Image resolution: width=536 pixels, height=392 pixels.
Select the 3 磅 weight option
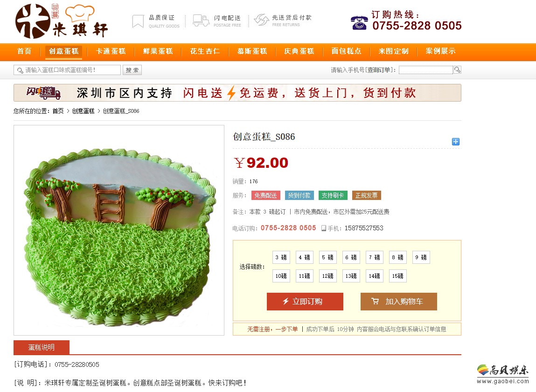pyautogui.click(x=281, y=257)
